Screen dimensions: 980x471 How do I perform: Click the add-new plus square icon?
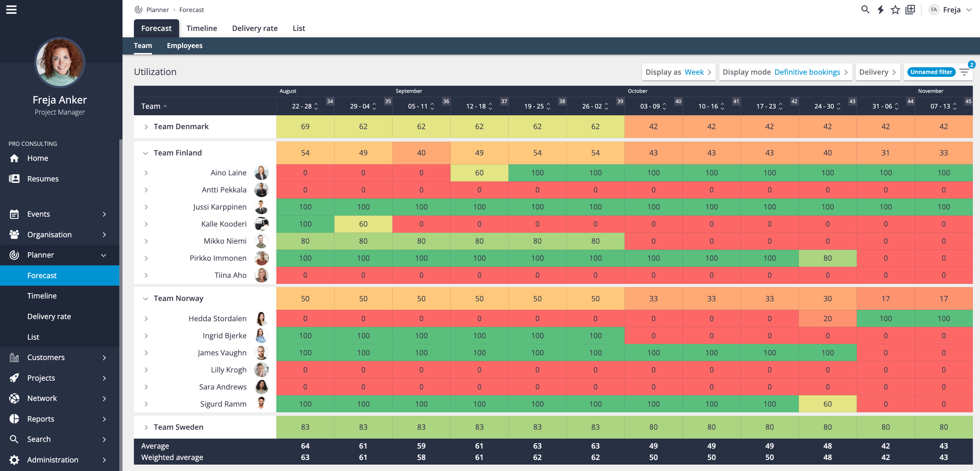coord(910,10)
